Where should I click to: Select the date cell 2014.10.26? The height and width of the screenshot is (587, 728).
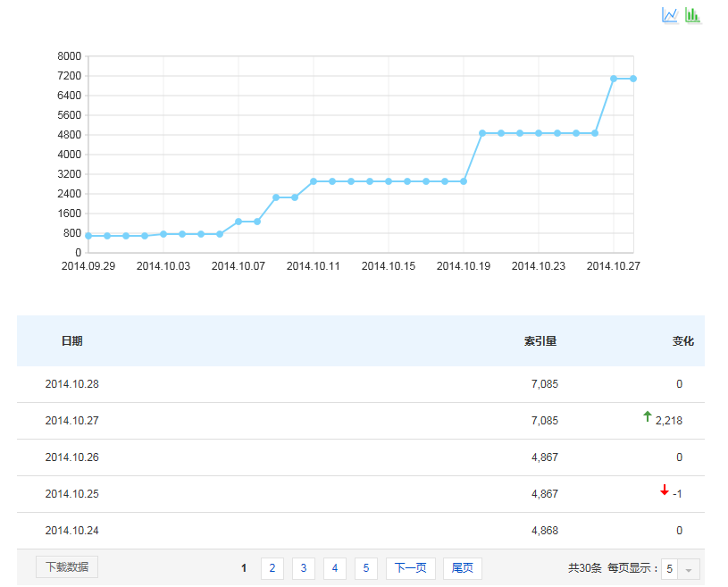pyautogui.click(x=72, y=457)
